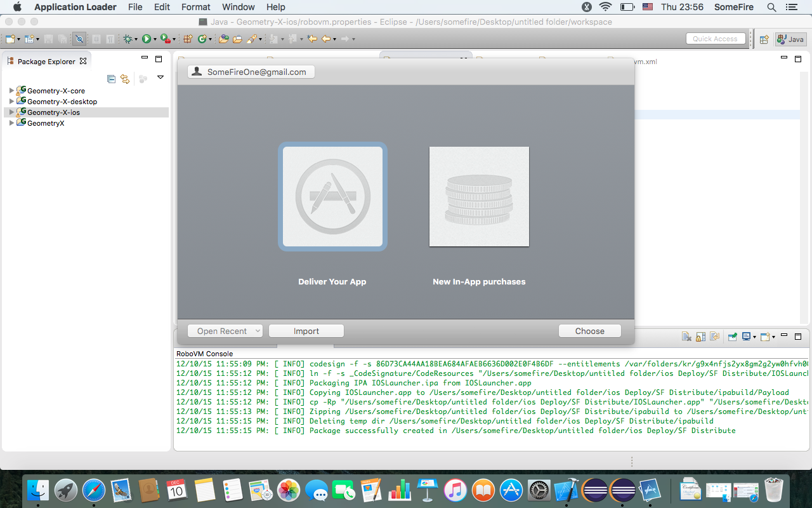Open the Help menu
Image resolution: width=812 pixels, height=508 pixels.
click(x=276, y=7)
